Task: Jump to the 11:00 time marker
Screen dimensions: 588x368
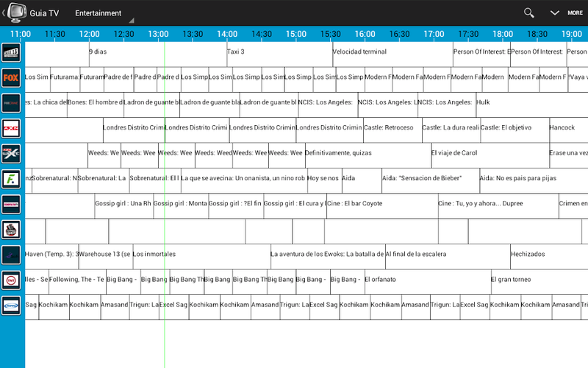Action: (x=21, y=34)
